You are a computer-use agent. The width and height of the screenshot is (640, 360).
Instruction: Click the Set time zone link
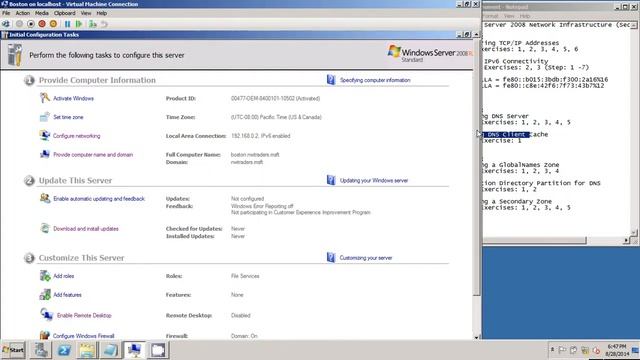pos(68,117)
